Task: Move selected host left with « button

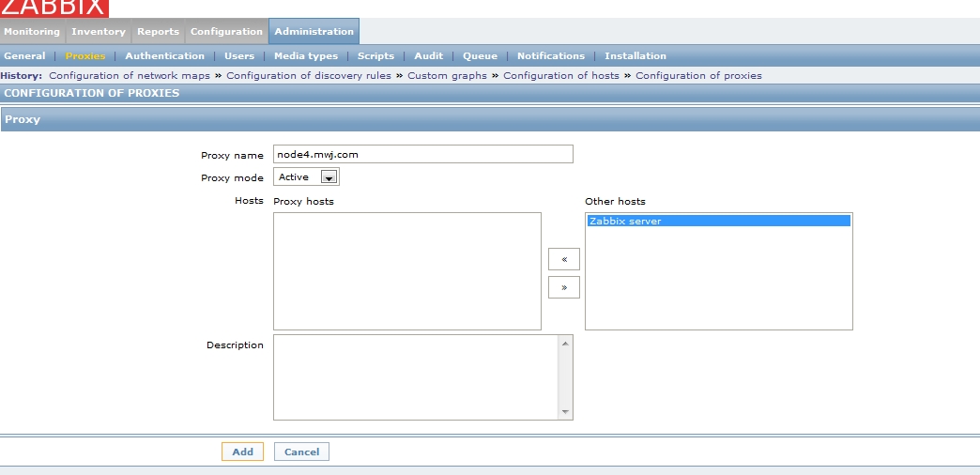Action: point(564,259)
